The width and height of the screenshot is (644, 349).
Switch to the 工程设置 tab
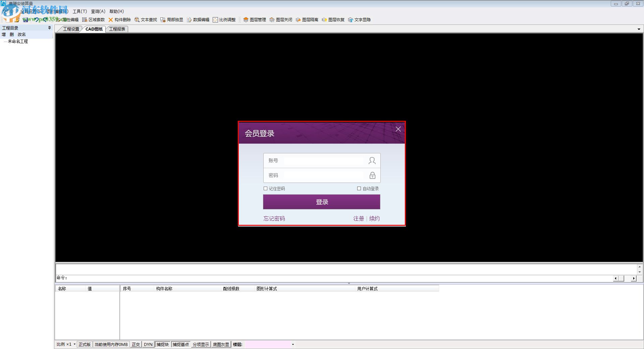[x=71, y=29]
